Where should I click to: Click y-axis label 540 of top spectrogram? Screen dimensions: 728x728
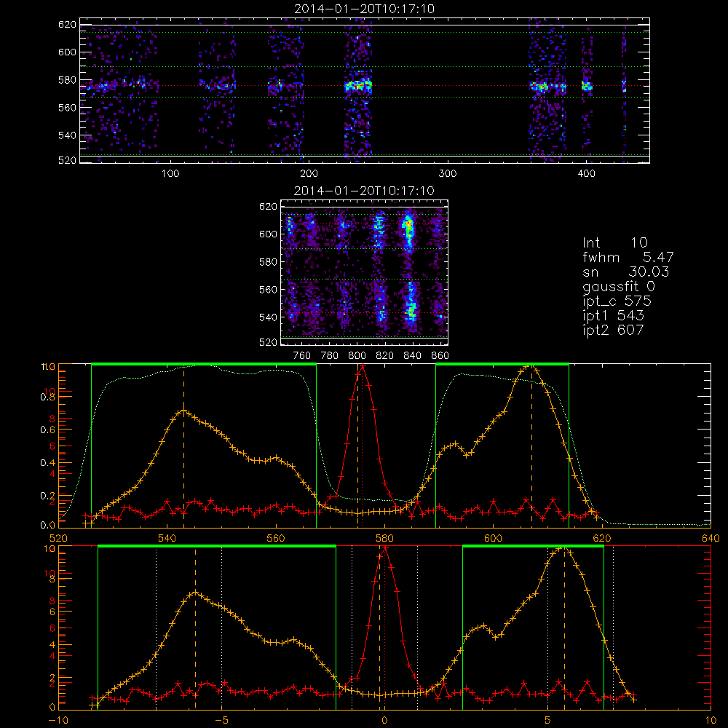tap(67, 135)
